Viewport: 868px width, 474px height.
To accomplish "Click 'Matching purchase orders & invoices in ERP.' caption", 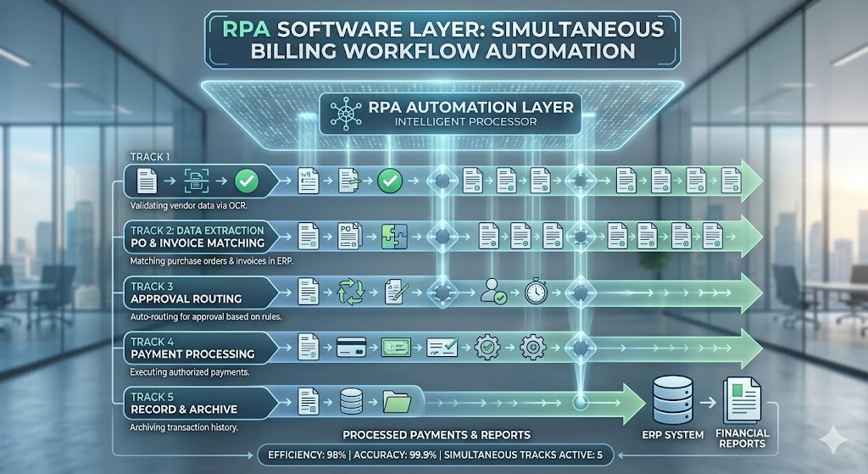I will coord(212,261).
